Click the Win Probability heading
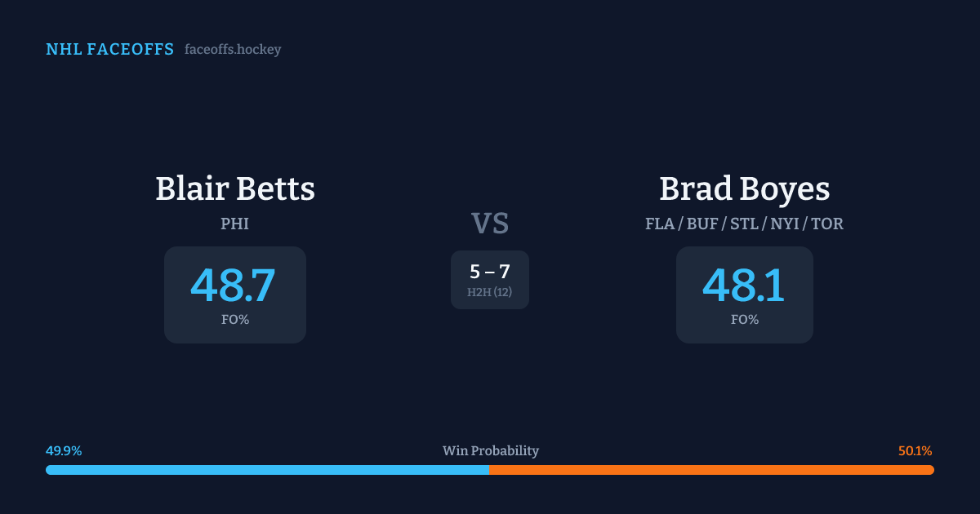Image resolution: width=980 pixels, height=514 pixels. [x=491, y=451]
